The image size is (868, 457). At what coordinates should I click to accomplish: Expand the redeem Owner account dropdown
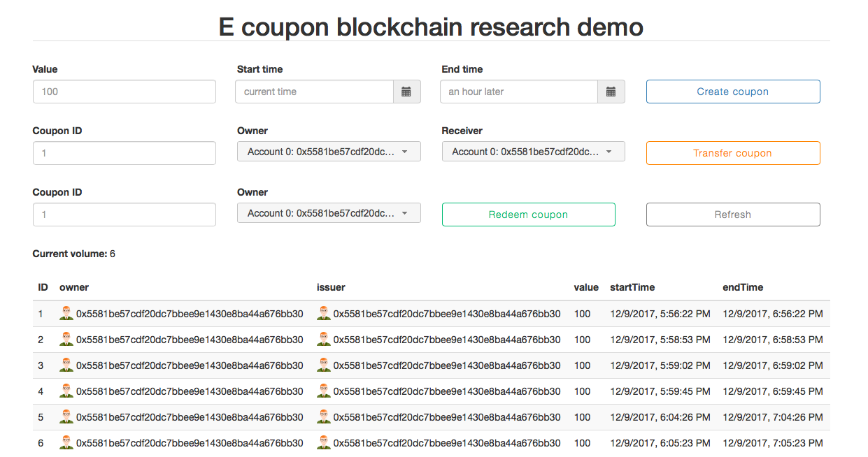(329, 213)
